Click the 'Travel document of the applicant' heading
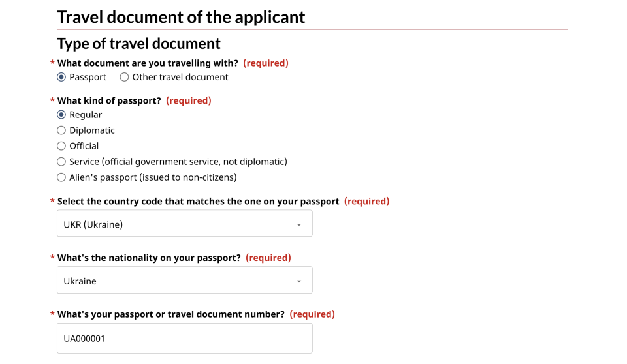This screenshot has width=627, height=364. coord(181,17)
